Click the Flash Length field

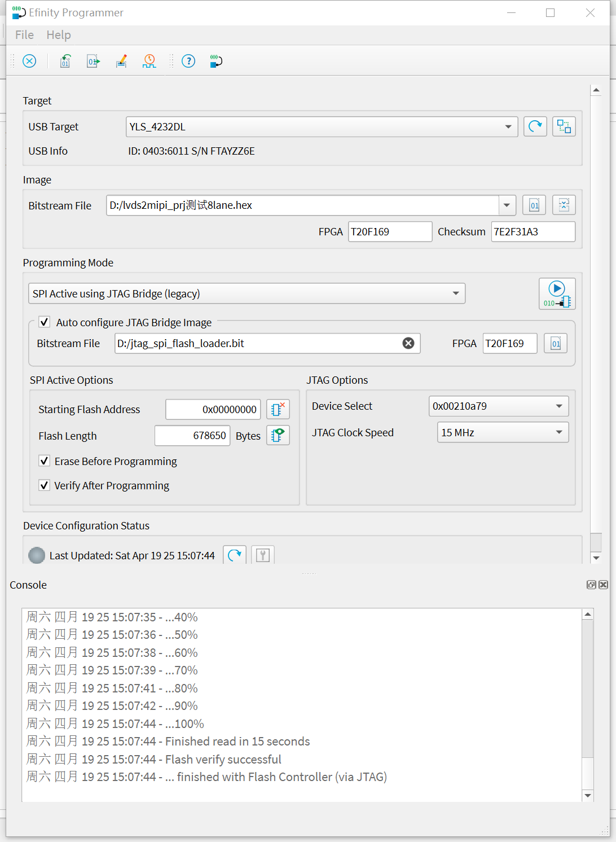point(192,435)
